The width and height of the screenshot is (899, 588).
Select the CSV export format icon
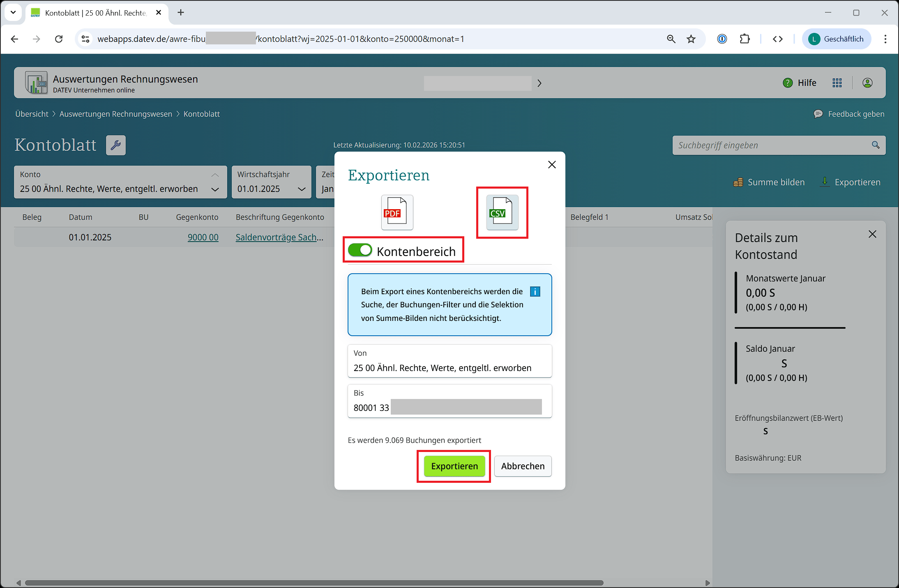[502, 212]
